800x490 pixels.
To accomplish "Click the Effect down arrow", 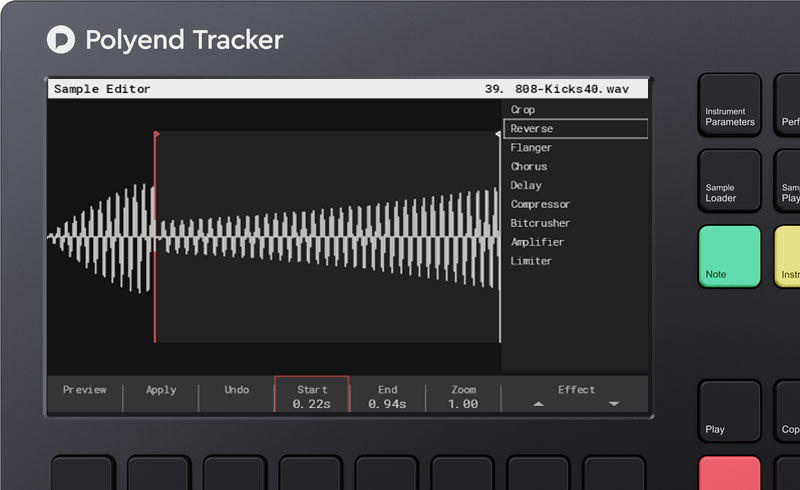I will pos(614,404).
